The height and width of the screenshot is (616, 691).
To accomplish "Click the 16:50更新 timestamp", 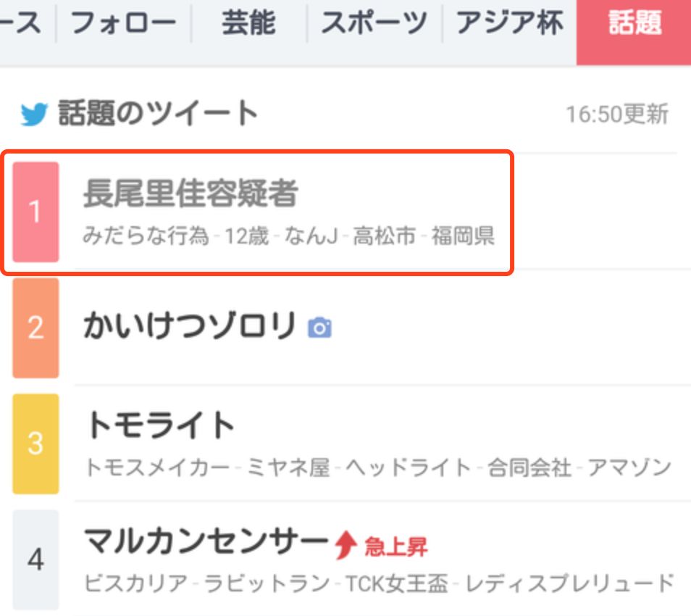I will tap(617, 115).
